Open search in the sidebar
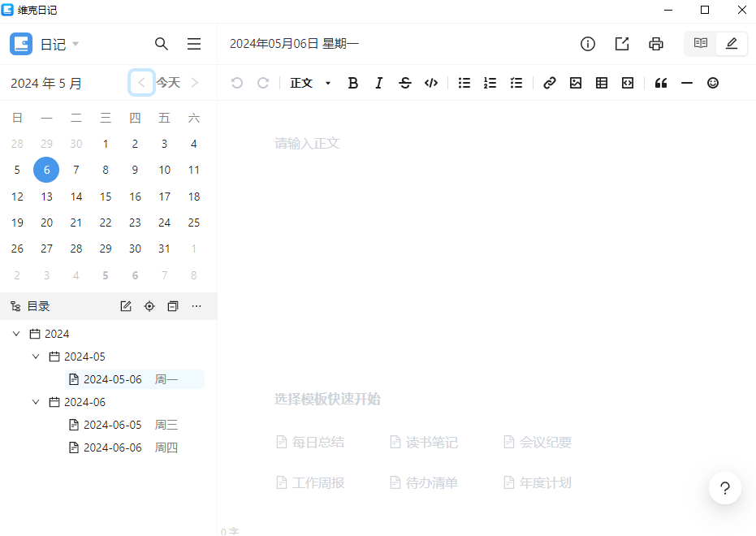Screen dimensions: 756x536 point(161,44)
